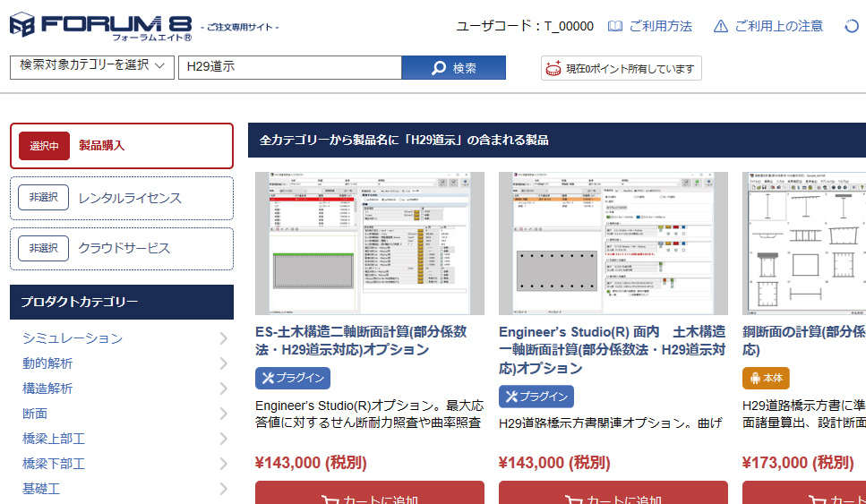
Task: Open 構造解析 category
Action: [x=47, y=389]
